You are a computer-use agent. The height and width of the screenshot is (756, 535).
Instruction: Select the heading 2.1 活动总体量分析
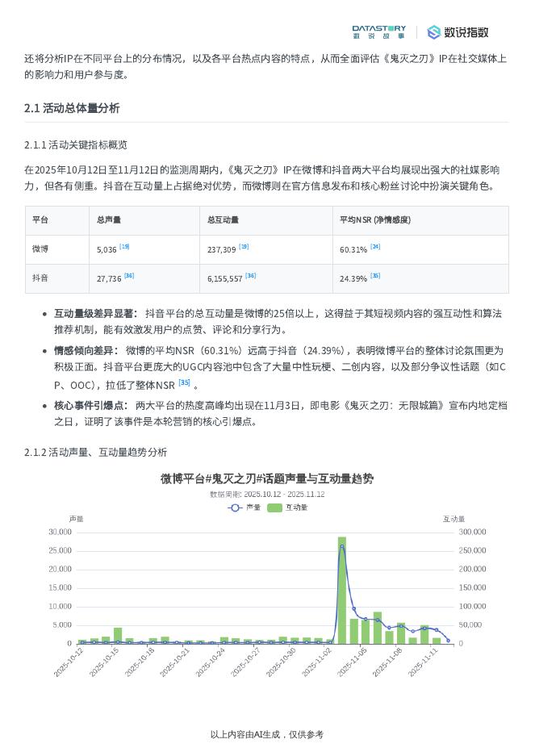point(72,108)
